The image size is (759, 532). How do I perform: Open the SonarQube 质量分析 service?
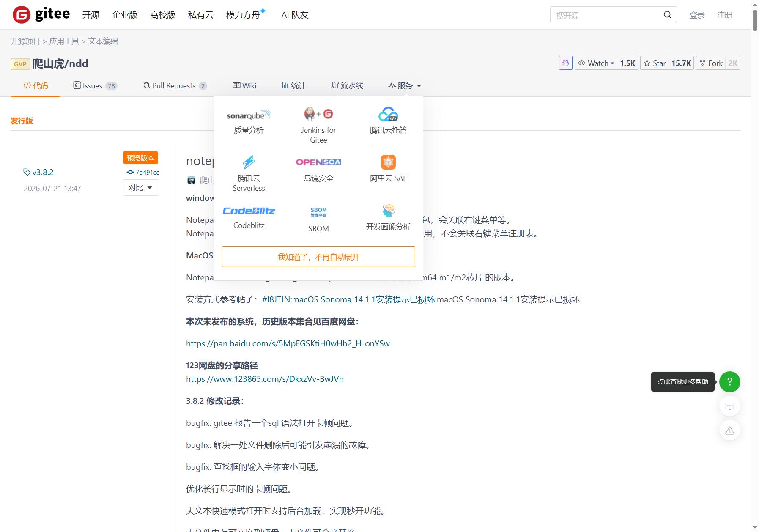pos(249,121)
